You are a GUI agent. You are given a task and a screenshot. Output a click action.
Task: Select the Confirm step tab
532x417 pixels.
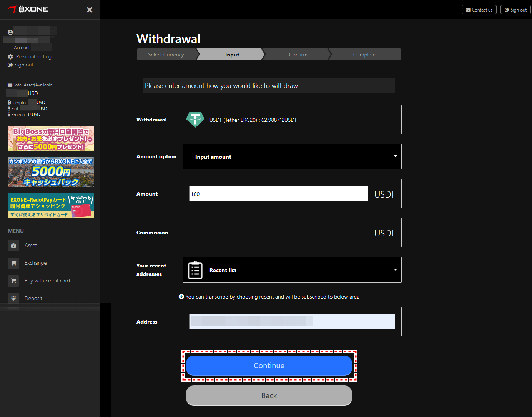[x=298, y=55]
